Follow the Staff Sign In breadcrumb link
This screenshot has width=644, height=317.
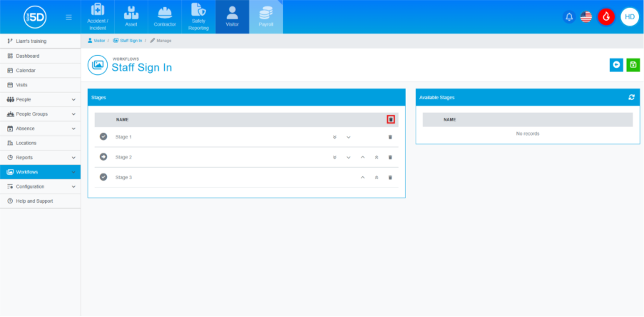128,40
